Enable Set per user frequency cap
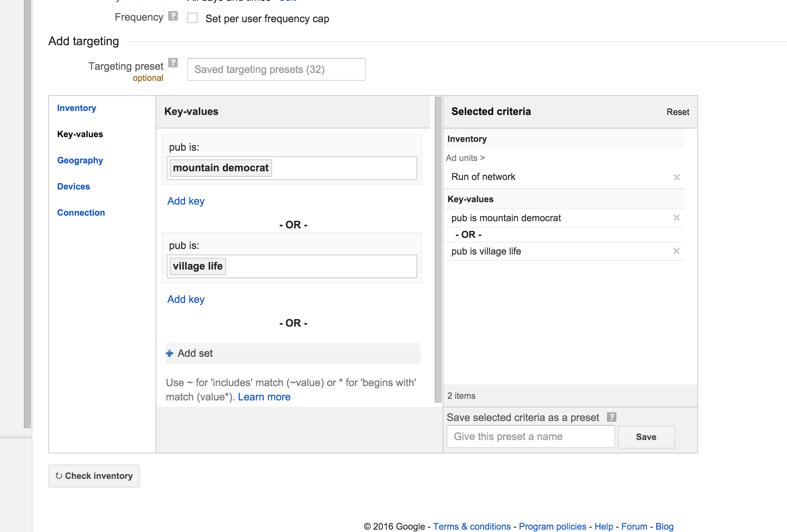The height and width of the screenshot is (532, 787). point(192,18)
